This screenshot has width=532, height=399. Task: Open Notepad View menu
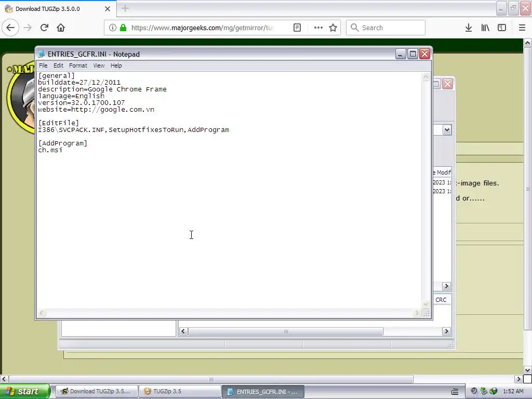tap(99, 65)
